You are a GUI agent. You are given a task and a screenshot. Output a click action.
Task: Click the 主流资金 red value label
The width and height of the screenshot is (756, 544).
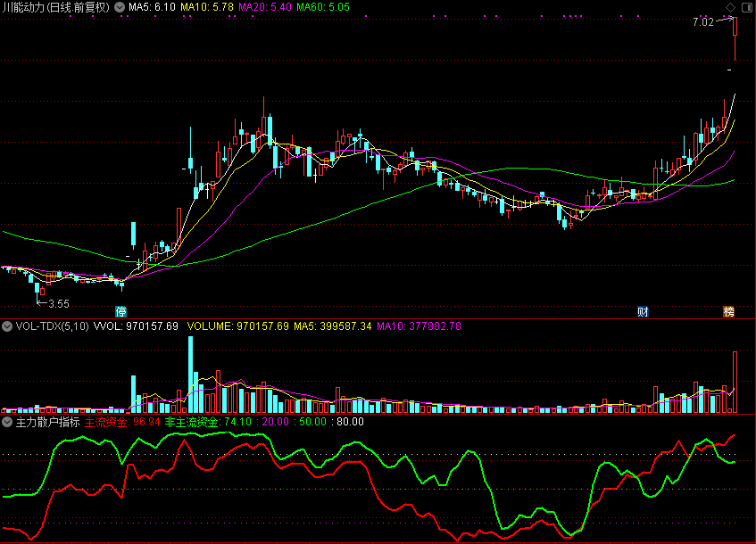coord(122,422)
